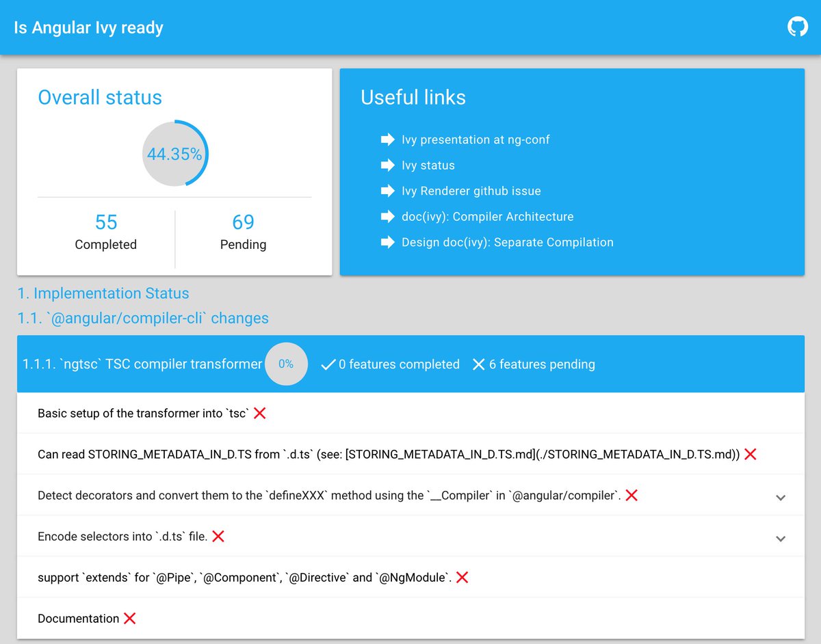Click checkmark icon next to features completed
The image size is (821, 644).
pos(328,364)
